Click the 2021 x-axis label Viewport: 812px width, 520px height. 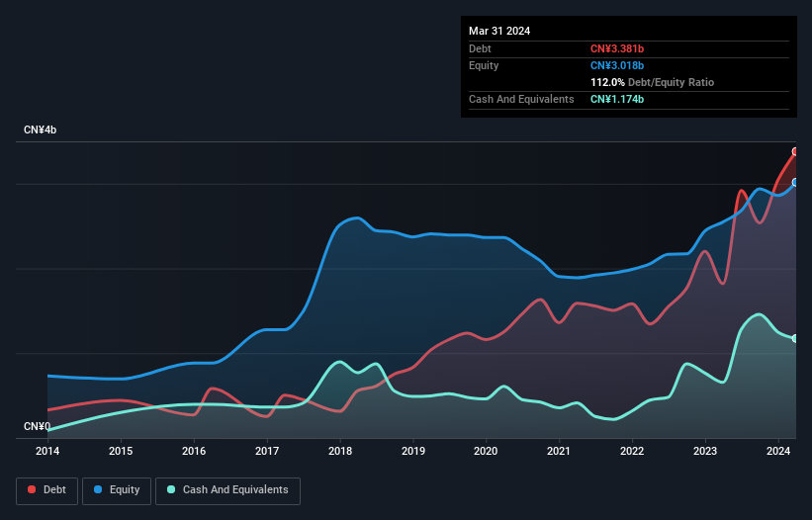559,451
